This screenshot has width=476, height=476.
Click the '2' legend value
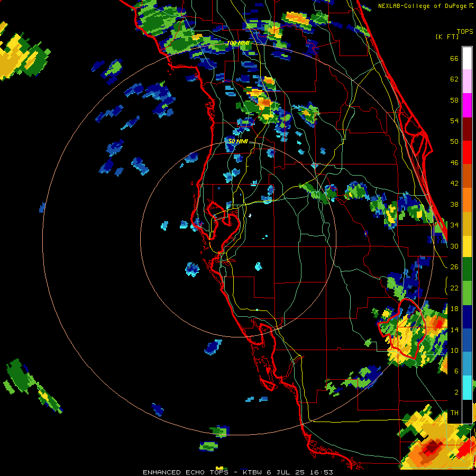(x=456, y=392)
